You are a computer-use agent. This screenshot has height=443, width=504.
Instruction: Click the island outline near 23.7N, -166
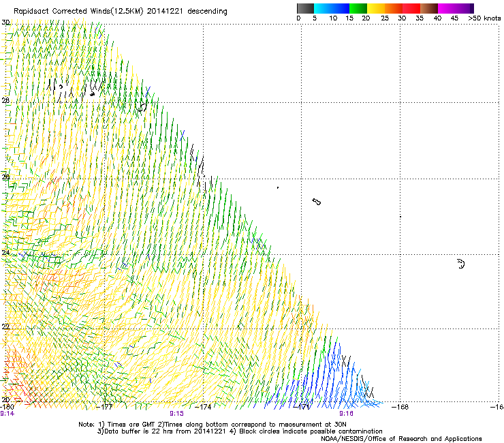point(460,264)
